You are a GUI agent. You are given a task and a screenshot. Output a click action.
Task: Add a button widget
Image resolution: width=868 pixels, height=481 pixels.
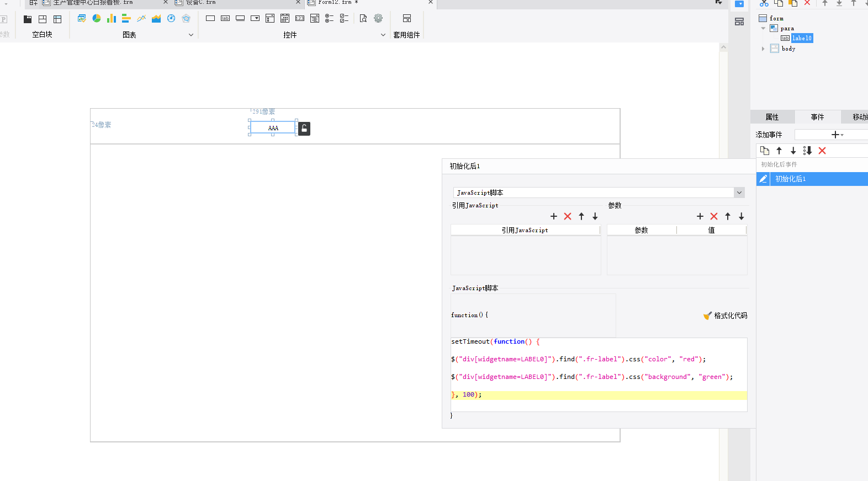(240, 18)
